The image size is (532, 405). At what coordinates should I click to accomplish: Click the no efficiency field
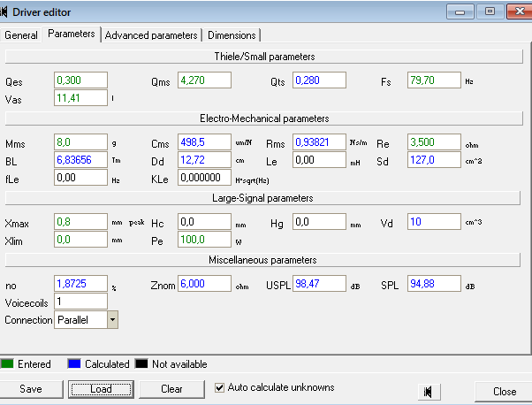(x=80, y=284)
